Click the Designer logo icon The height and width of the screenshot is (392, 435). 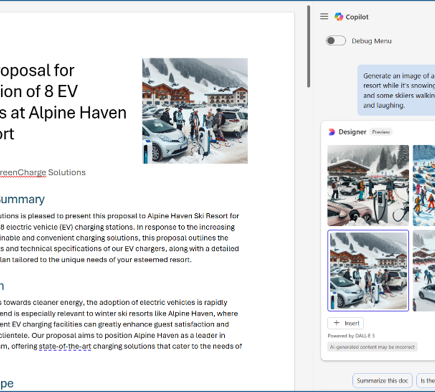(331, 132)
